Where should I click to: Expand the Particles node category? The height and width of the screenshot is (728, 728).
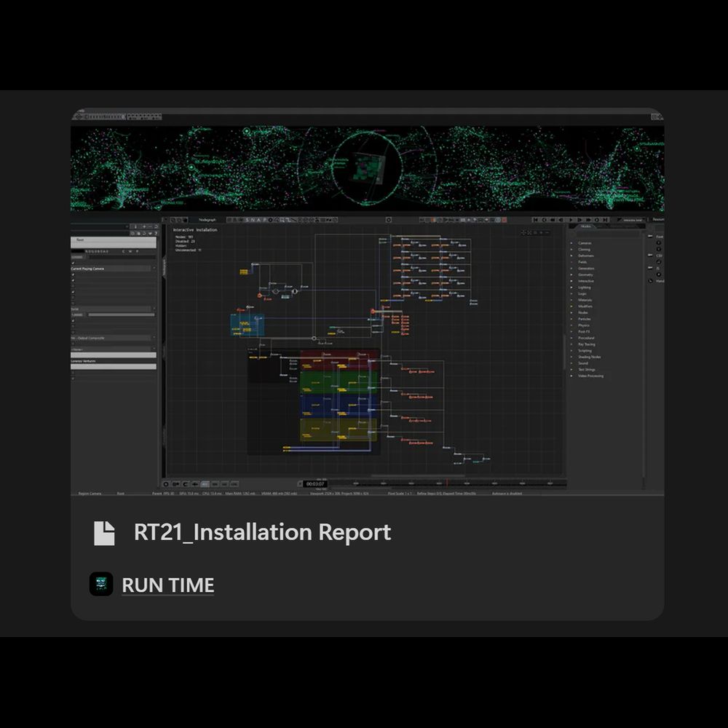coord(572,319)
